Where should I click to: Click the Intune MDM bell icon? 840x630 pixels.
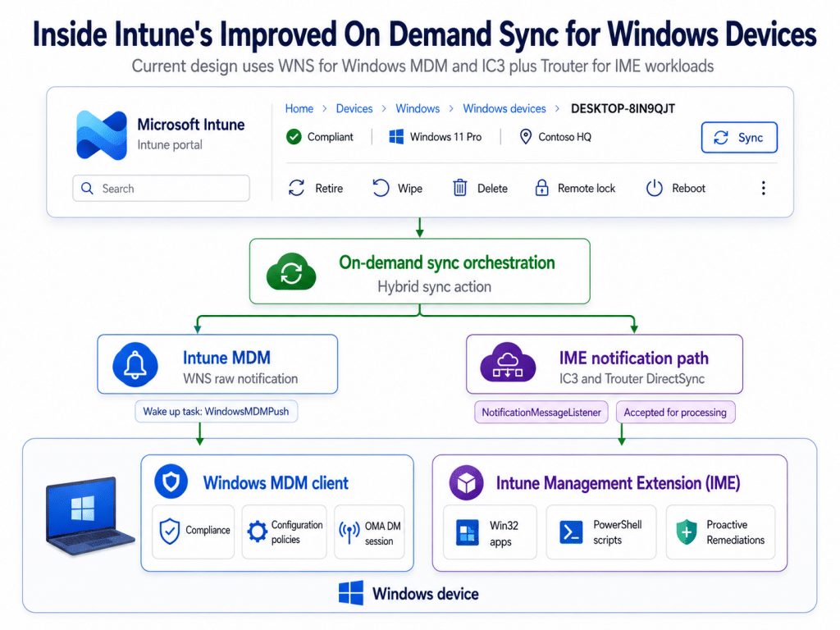point(135,365)
